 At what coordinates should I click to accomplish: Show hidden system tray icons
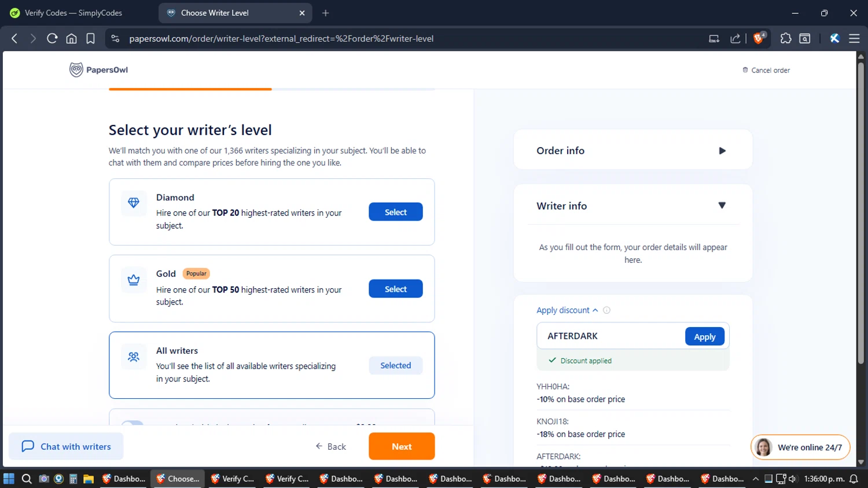tap(755, 479)
